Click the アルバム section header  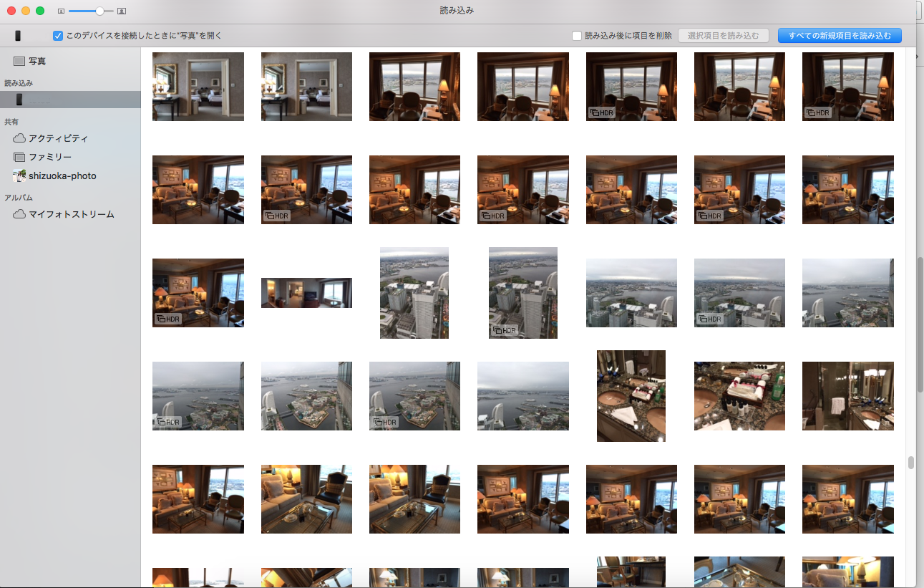pos(19,197)
